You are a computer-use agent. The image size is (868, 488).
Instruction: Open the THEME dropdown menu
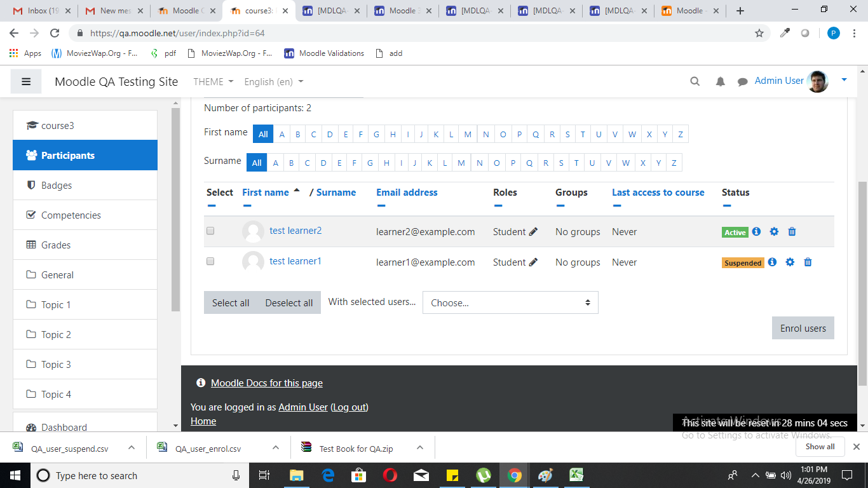pos(214,81)
